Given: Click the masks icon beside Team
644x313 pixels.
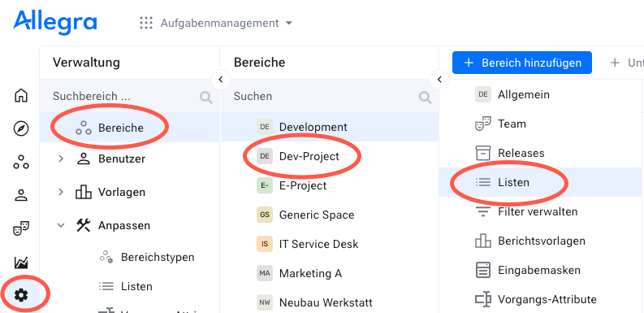Looking at the screenshot, I should point(483,124).
